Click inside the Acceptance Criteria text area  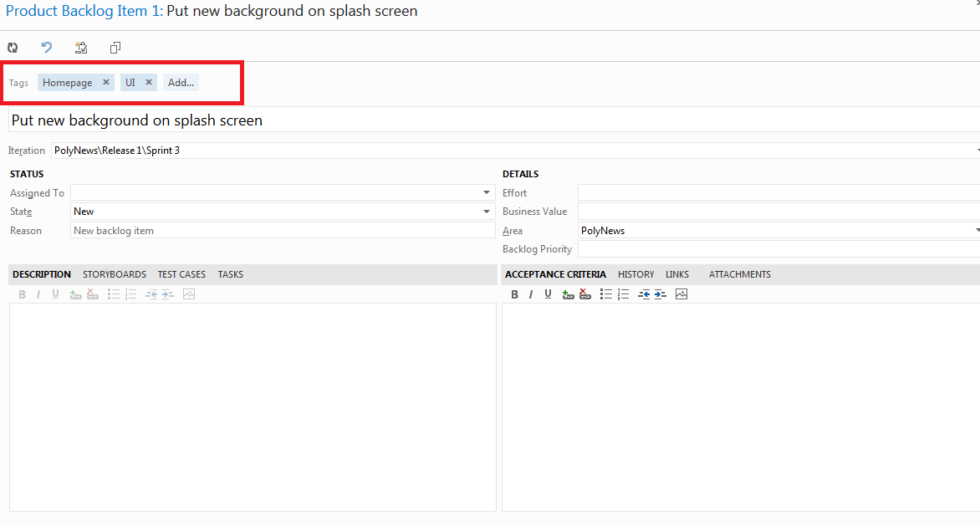point(741,407)
